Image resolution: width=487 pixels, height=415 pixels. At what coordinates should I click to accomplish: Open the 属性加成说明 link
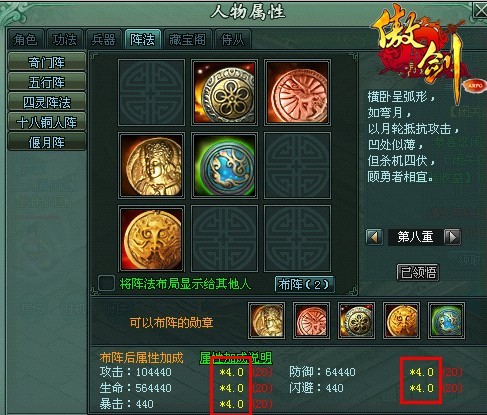pos(236,358)
